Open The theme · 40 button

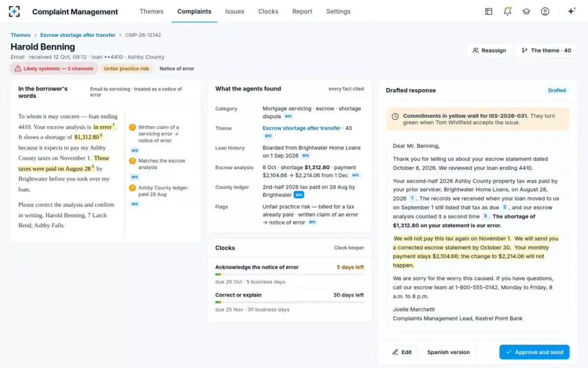[546, 51]
